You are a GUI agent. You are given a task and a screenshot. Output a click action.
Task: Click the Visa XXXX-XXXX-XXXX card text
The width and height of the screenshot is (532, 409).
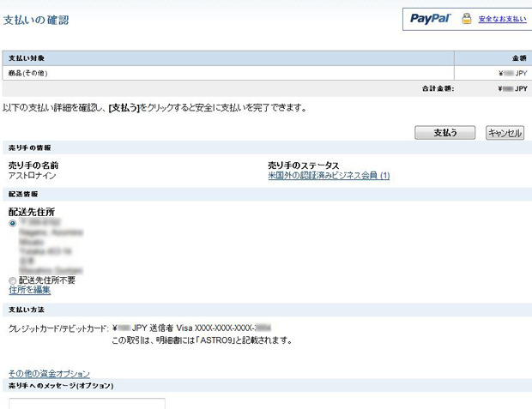[224, 328]
